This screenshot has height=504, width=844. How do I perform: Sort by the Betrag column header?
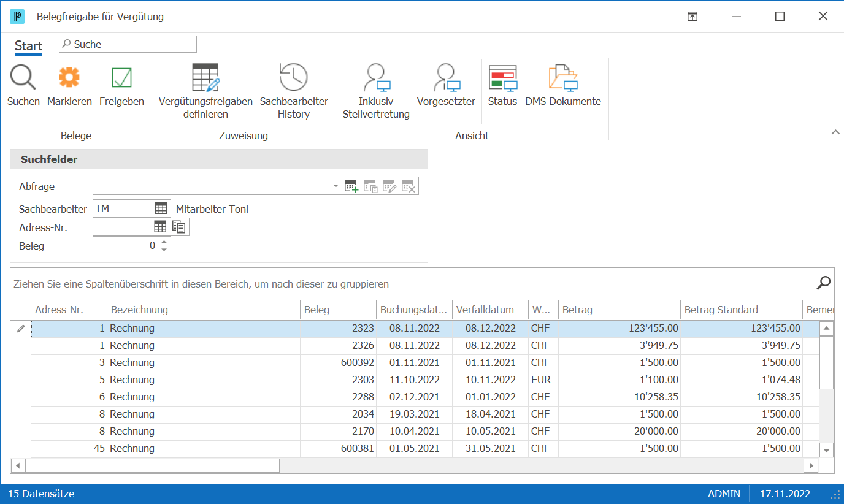click(620, 310)
